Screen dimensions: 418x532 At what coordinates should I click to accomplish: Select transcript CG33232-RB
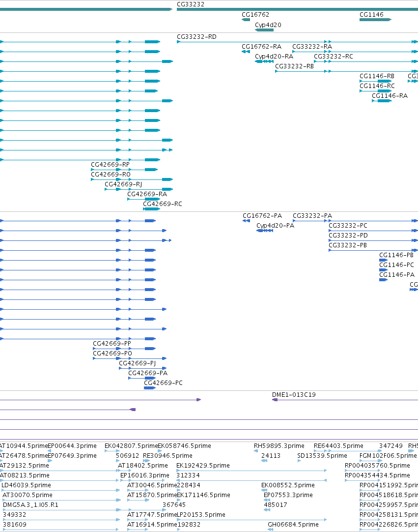pyautogui.click(x=294, y=66)
